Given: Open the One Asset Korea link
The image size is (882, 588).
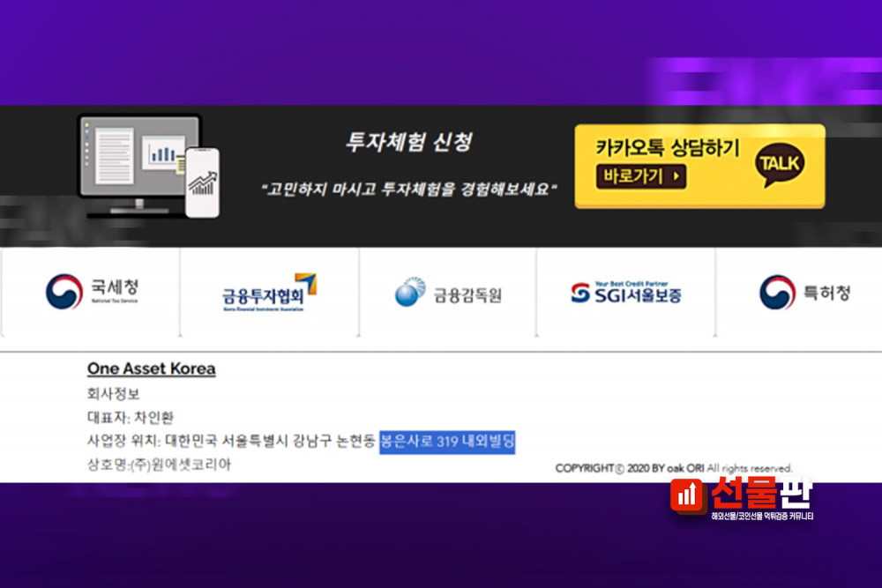Looking at the screenshot, I should [x=151, y=368].
